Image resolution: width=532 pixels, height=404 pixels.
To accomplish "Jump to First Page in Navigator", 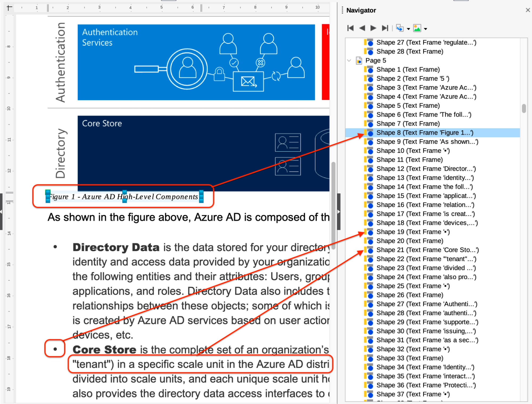I will pos(350,28).
